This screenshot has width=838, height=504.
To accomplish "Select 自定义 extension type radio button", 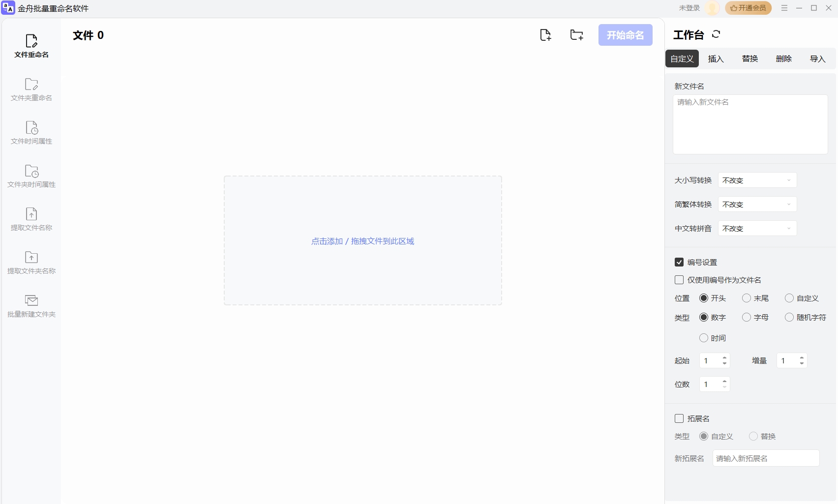I will point(704,436).
